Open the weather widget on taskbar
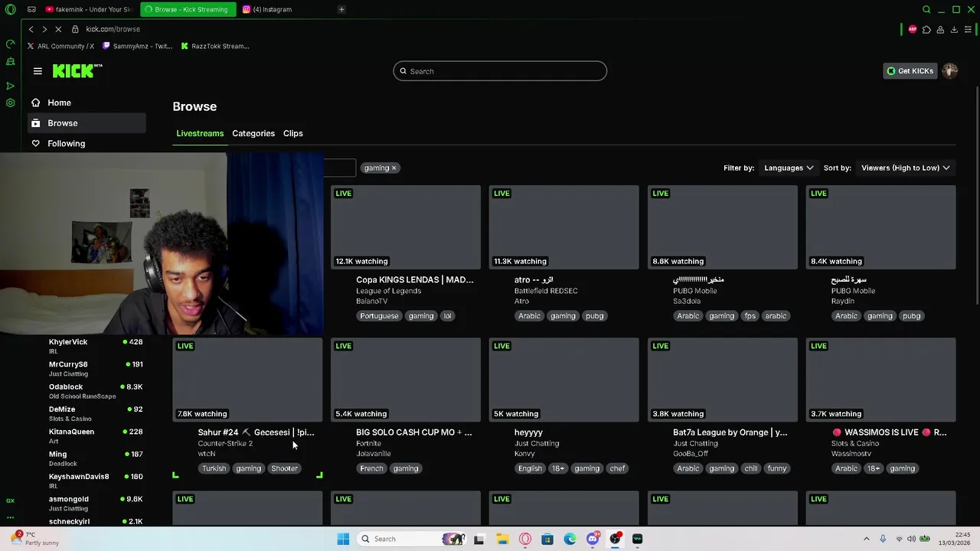Screen dimensions: 980x551 pos(37,539)
